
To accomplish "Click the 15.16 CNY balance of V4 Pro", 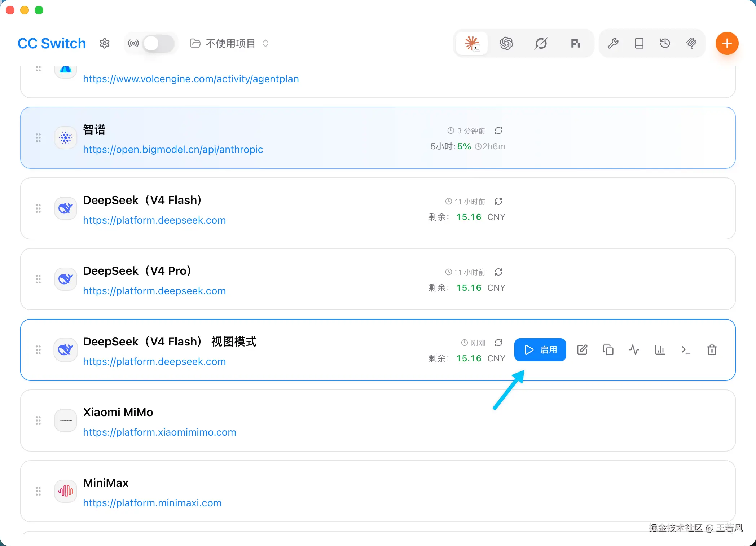I will [x=480, y=288].
